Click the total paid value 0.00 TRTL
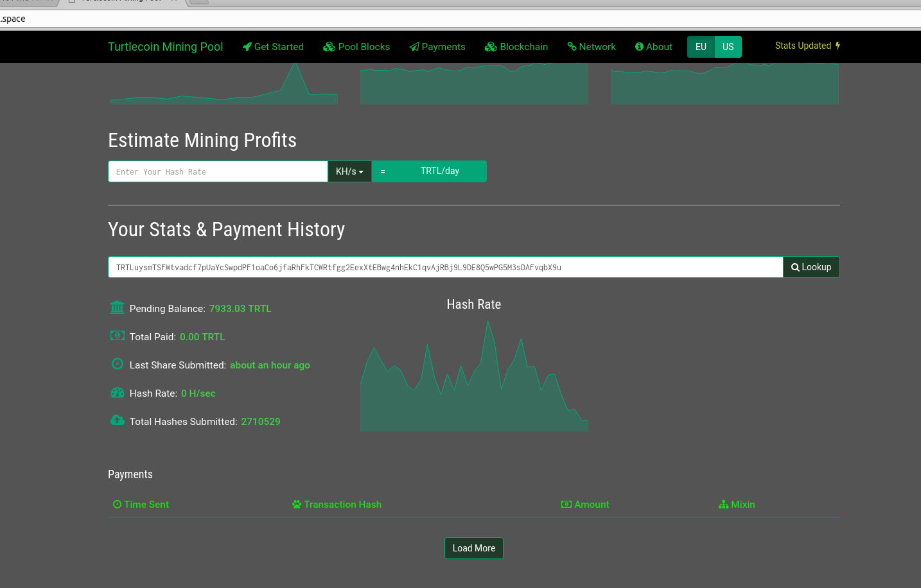Image resolution: width=921 pixels, height=588 pixels. point(202,337)
